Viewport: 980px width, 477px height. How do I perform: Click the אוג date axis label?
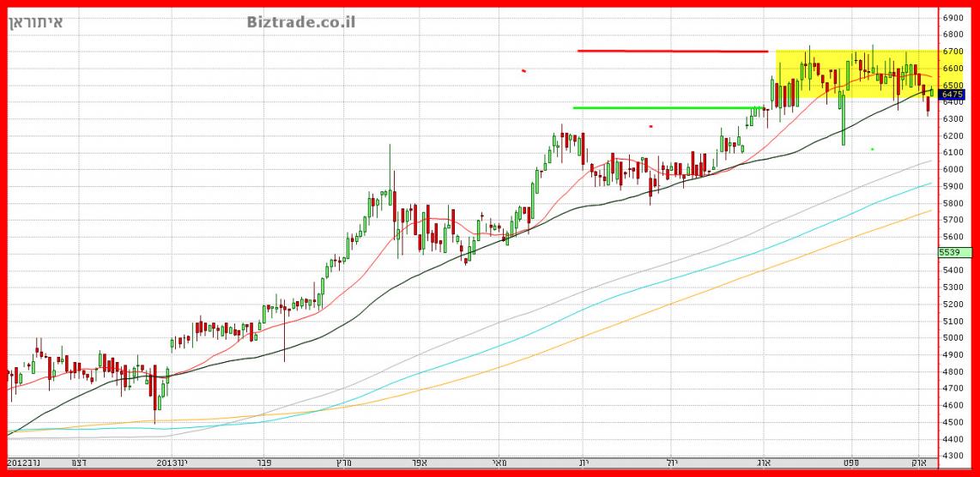click(x=764, y=462)
